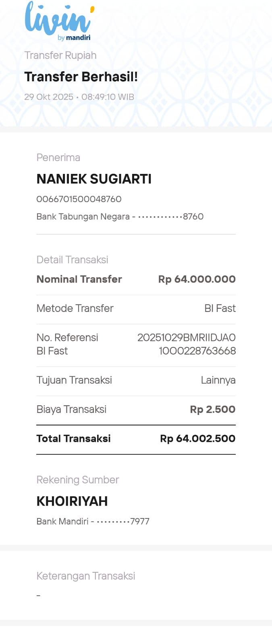Select the Rp 64.002.500 total amount
Viewport: 272px width, 644px height.
pyautogui.click(x=197, y=438)
